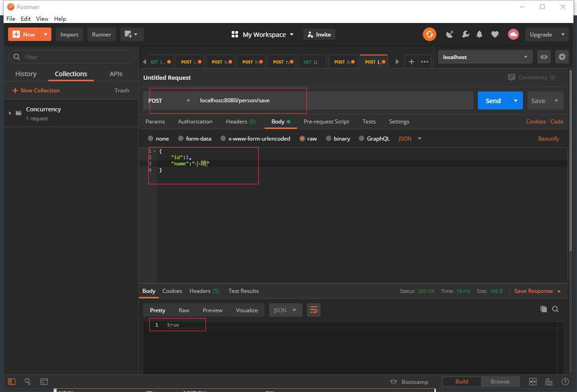Screen dimensions: 577x392
Task: Open Find and Replace icon
Action: point(27,381)
